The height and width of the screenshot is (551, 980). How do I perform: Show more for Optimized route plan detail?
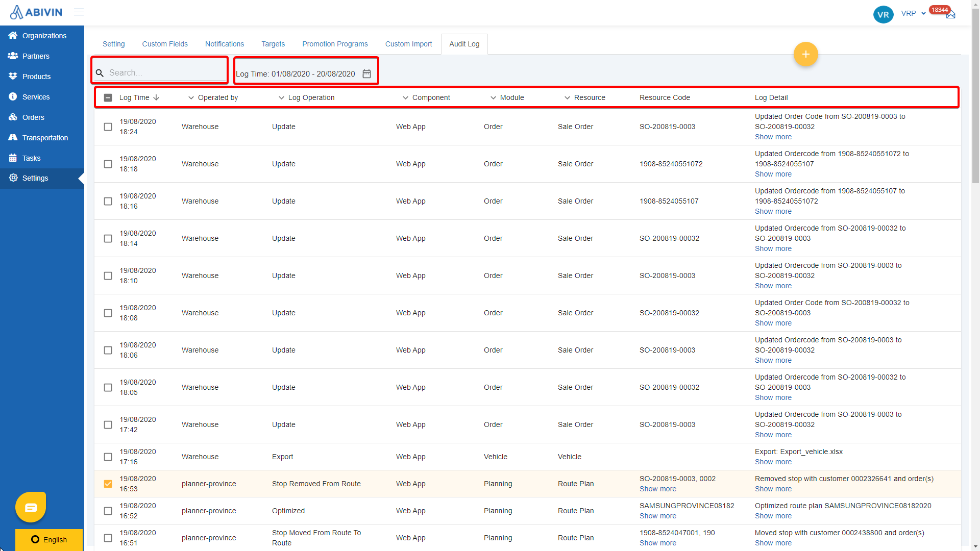773,516
